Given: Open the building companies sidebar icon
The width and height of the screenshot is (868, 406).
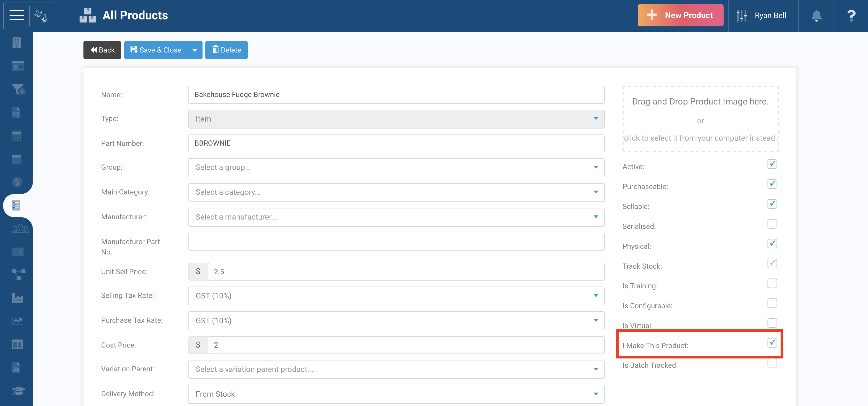Looking at the screenshot, I should [17, 43].
